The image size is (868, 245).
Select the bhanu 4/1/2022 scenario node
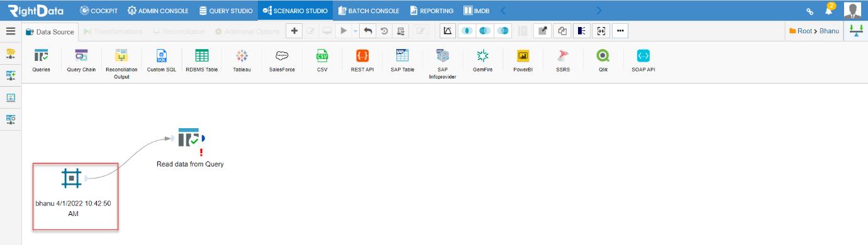[72, 179]
